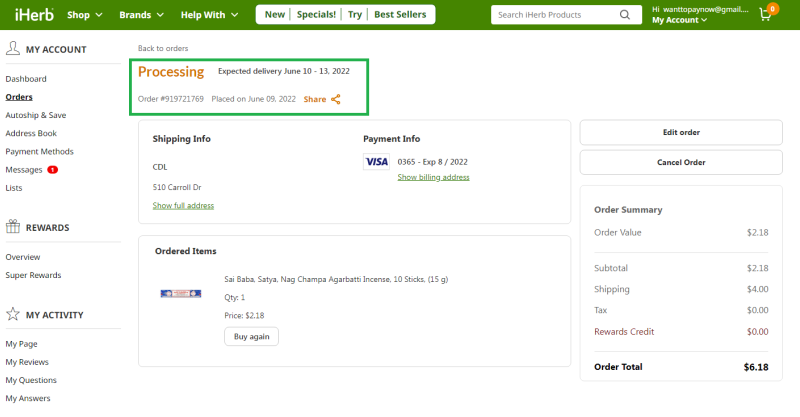This screenshot has width=800, height=417.
Task: Click the Edit order button
Action: tap(681, 132)
